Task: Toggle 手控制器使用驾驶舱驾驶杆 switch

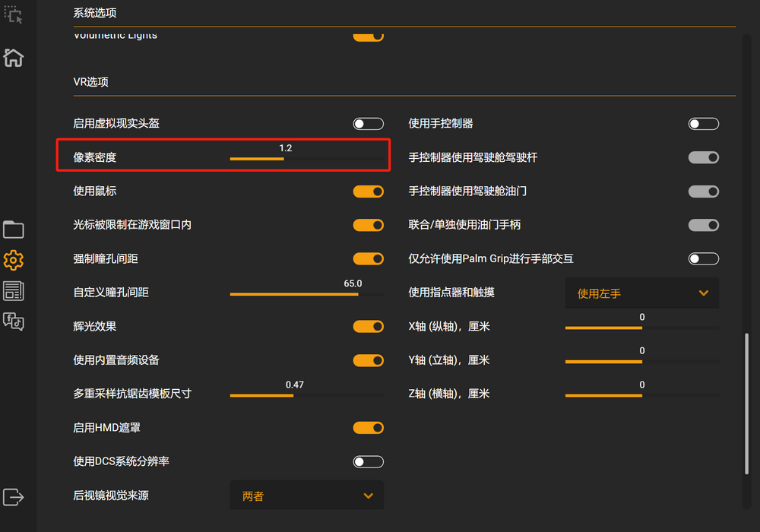Action: (x=704, y=157)
